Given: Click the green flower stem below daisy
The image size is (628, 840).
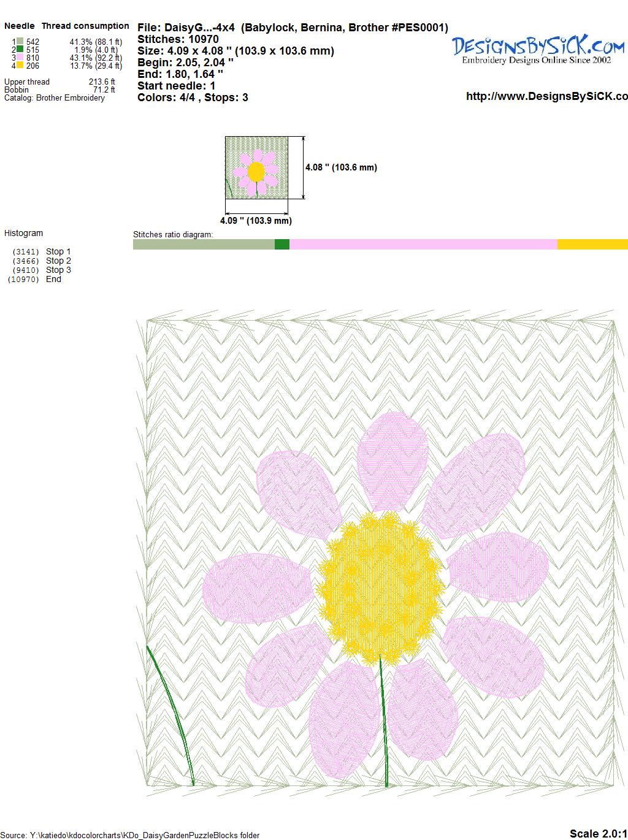Looking at the screenshot, I should (384, 724).
